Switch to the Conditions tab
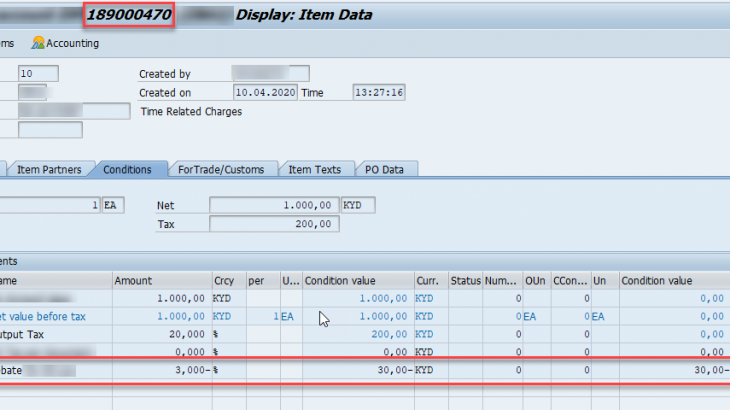Screen dimensions: 730x410 [127, 170]
